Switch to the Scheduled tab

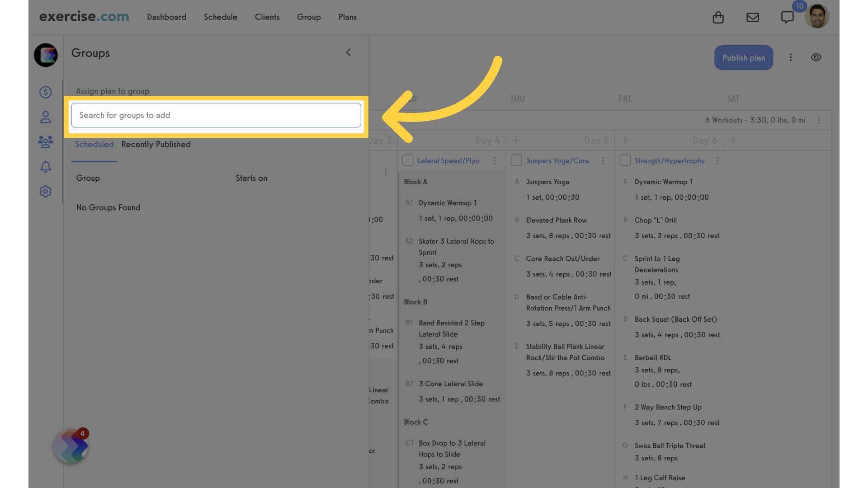coord(94,144)
